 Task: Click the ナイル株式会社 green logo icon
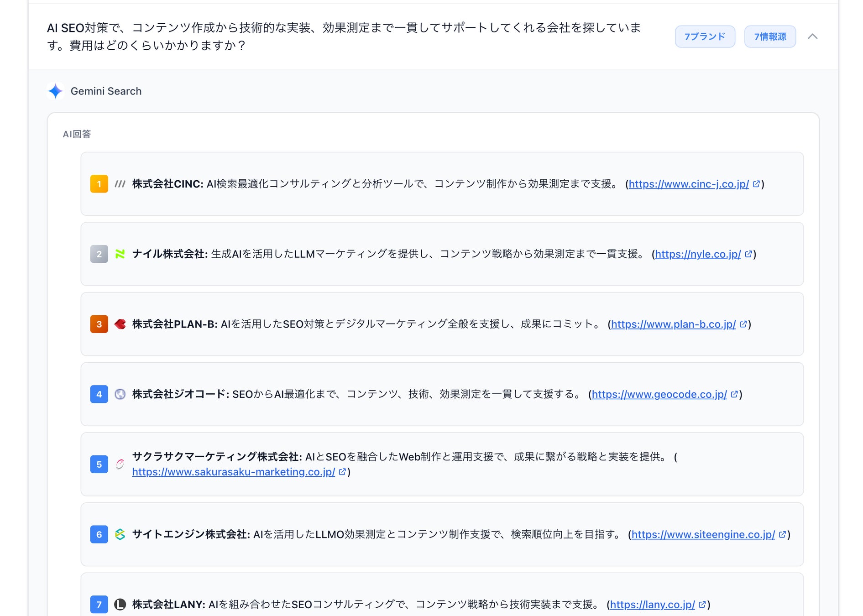tap(120, 254)
